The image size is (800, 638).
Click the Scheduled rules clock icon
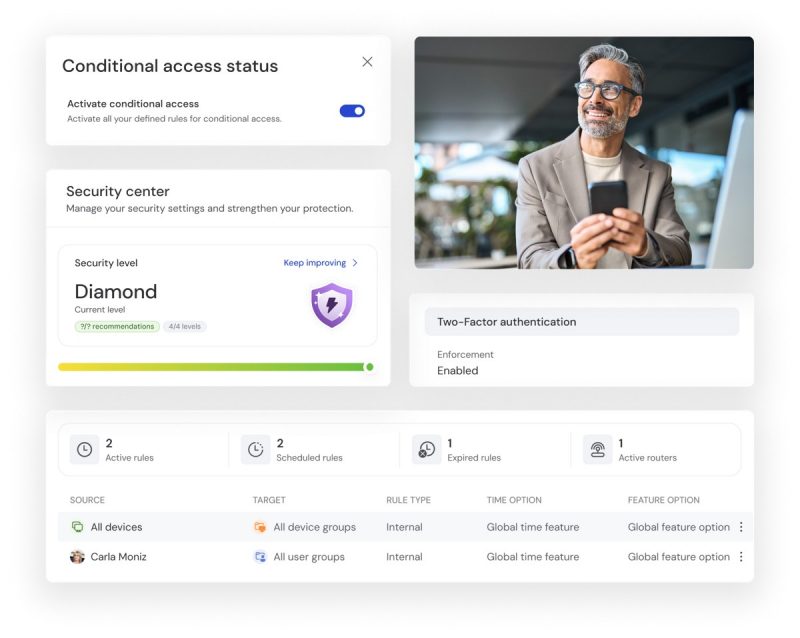click(x=255, y=450)
